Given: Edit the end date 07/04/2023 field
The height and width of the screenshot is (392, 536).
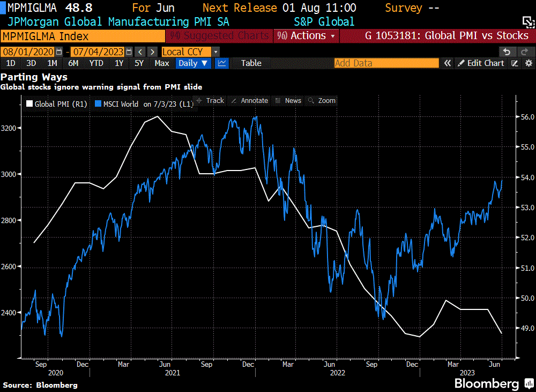Looking at the screenshot, I should (99, 52).
